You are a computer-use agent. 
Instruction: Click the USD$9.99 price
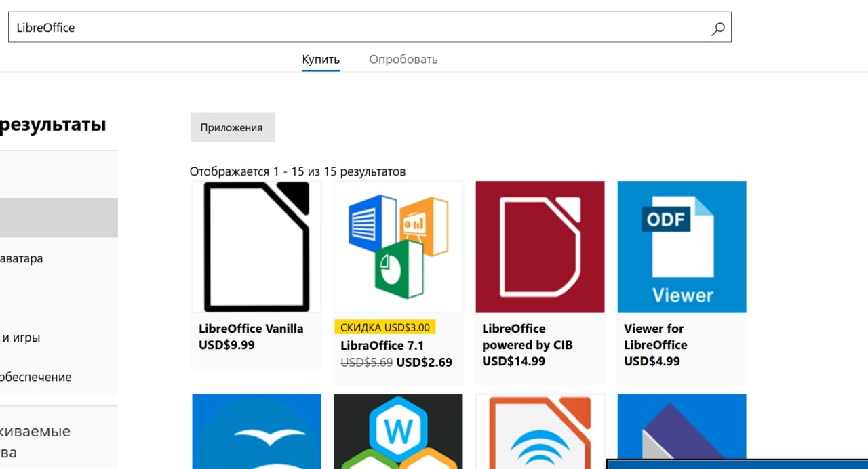(x=226, y=345)
